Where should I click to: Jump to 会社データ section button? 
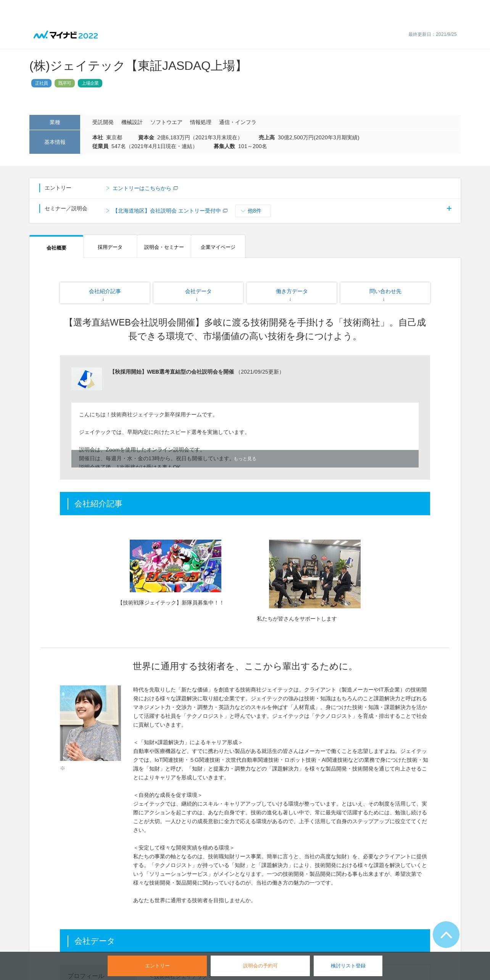[198, 293]
